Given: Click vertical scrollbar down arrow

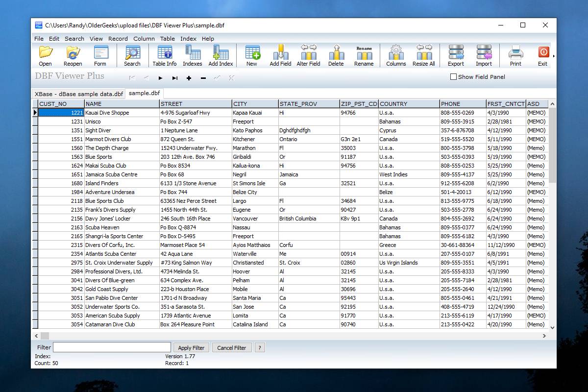Looking at the screenshot, I should (x=553, y=327).
